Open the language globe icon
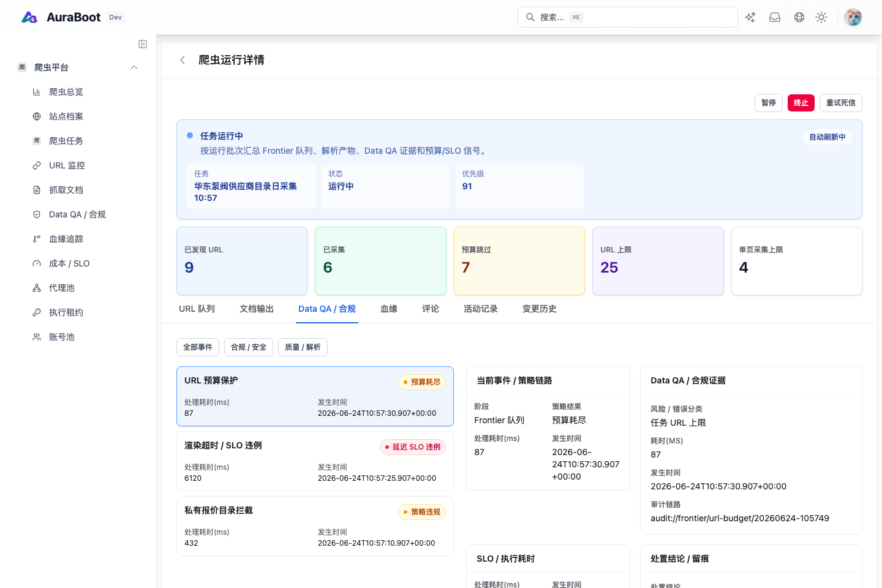The width and height of the screenshot is (882, 588). click(799, 17)
